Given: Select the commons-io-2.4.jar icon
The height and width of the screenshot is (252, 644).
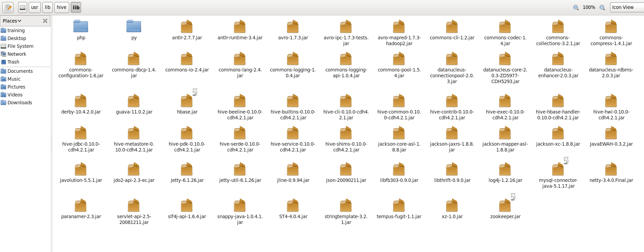Looking at the screenshot, I should click(x=187, y=58).
